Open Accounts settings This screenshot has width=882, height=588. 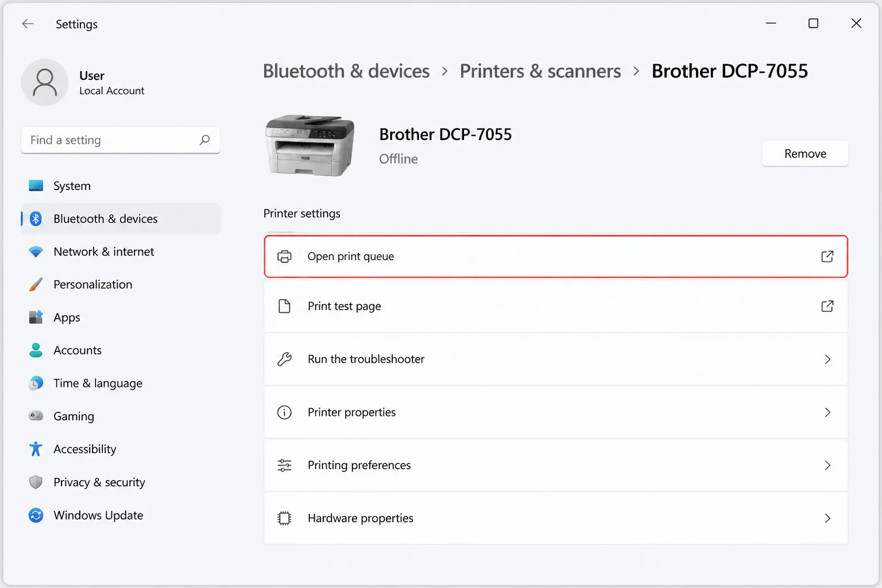[121, 350]
